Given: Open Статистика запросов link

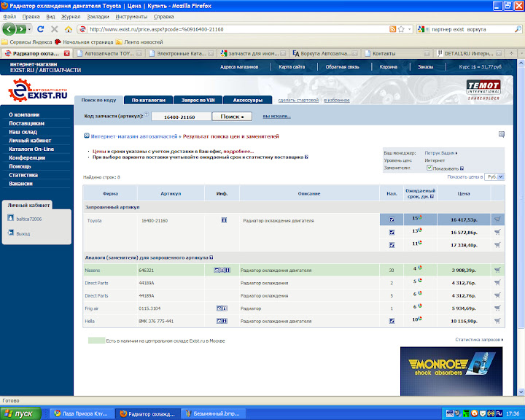Looking at the screenshot, I should coord(479,340).
